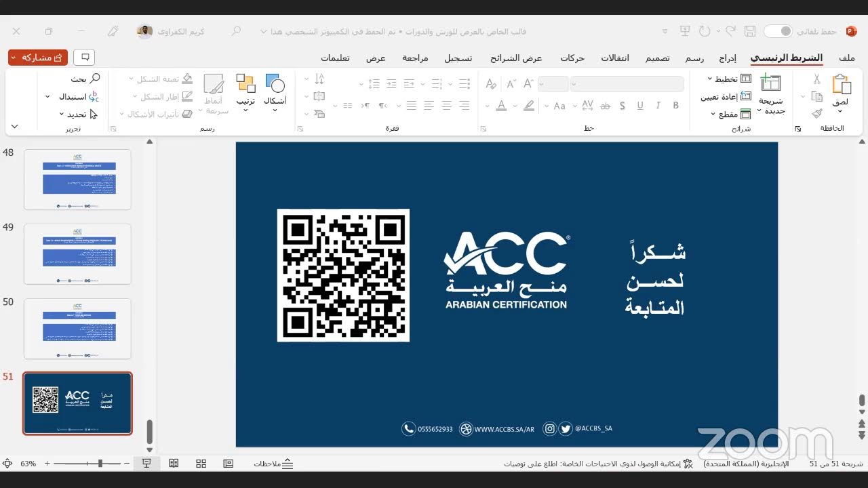Image resolution: width=868 pixels, height=488 pixels.
Task: Switch to Slide Sorter view icon
Action: (x=201, y=464)
